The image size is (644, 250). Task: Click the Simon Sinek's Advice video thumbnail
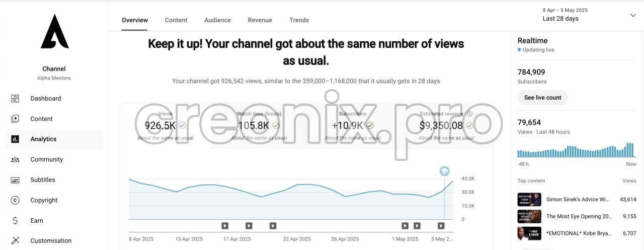point(529,200)
